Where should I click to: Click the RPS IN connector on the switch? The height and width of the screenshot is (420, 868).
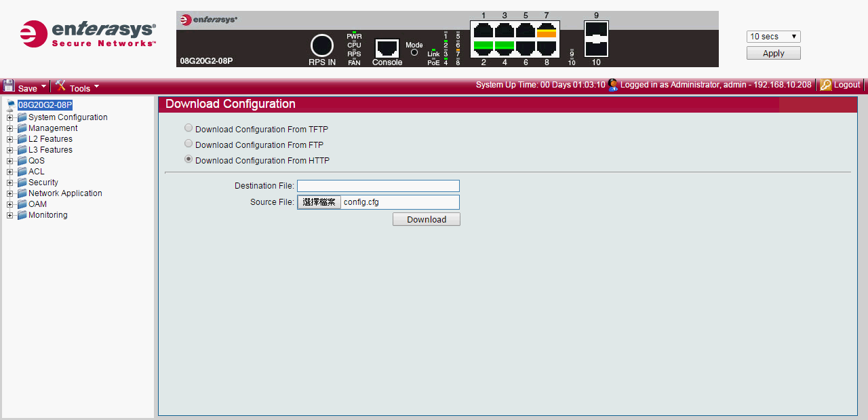(322, 45)
